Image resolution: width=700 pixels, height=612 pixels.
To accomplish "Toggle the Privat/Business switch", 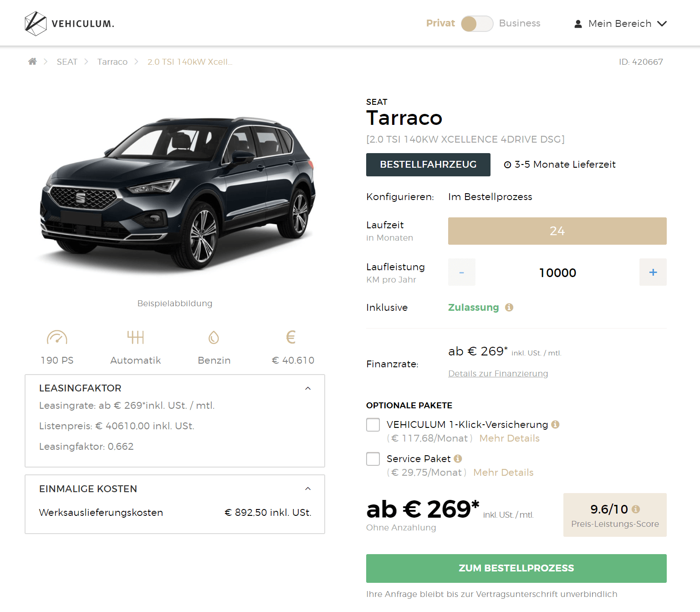I will tap(477, 24).
